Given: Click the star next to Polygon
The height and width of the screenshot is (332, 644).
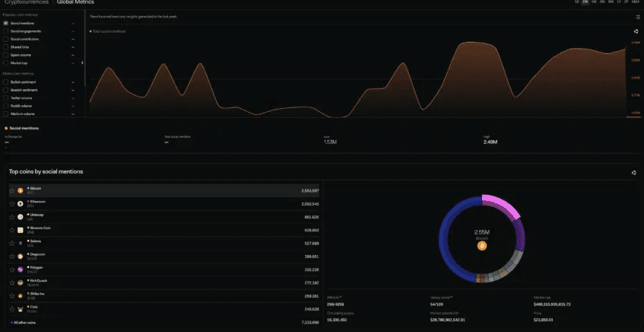Looking at the screenshot, I should tap(12, 270).
